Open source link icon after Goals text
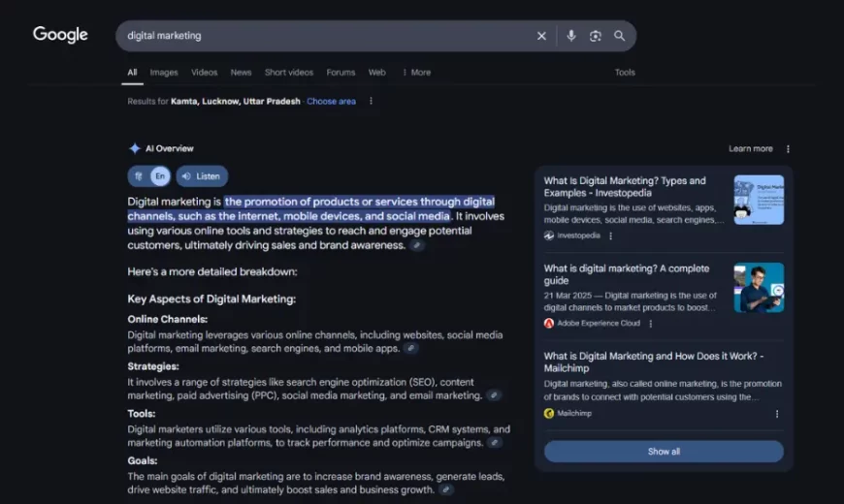 [x=445, y=489]
